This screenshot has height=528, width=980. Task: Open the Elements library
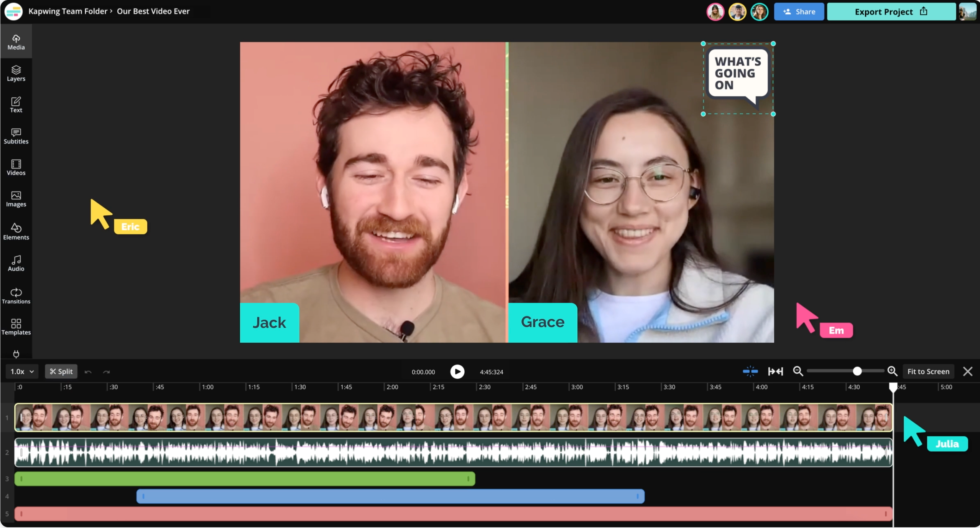[x=16, y=231]
